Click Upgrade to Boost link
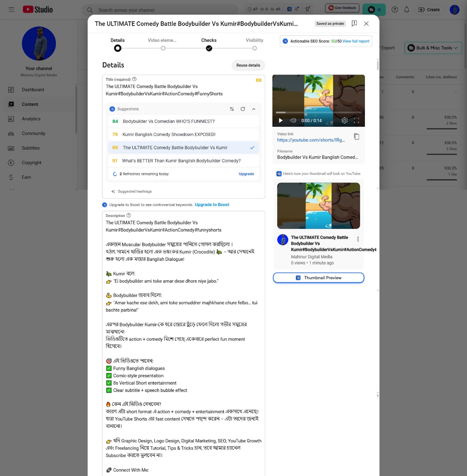 click(212, 205)
